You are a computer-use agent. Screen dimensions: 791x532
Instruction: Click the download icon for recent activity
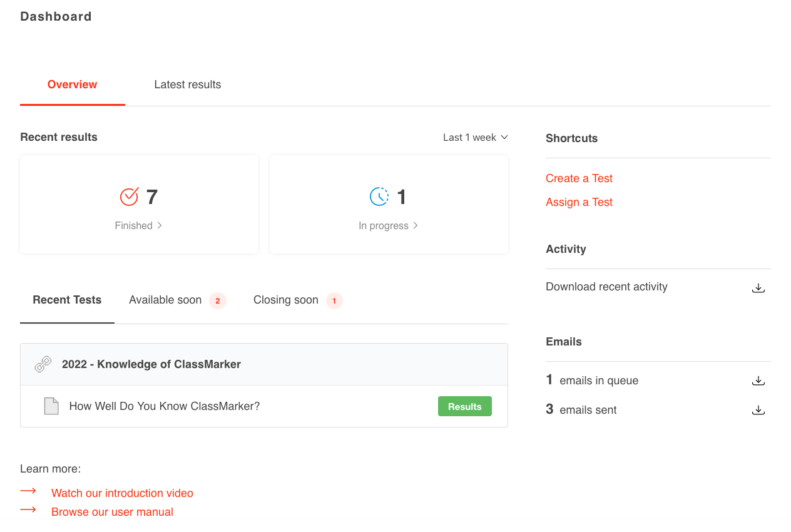(758, 287)
